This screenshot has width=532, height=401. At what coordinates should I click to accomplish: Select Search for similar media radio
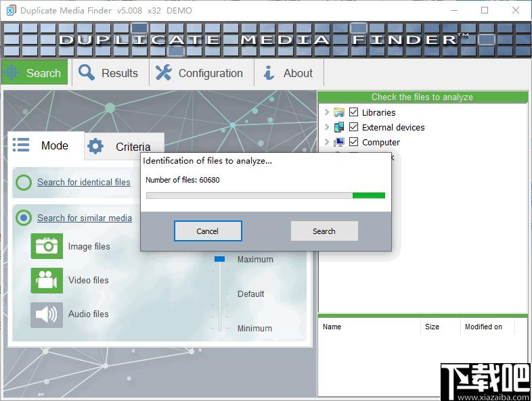tap(24, 218)
